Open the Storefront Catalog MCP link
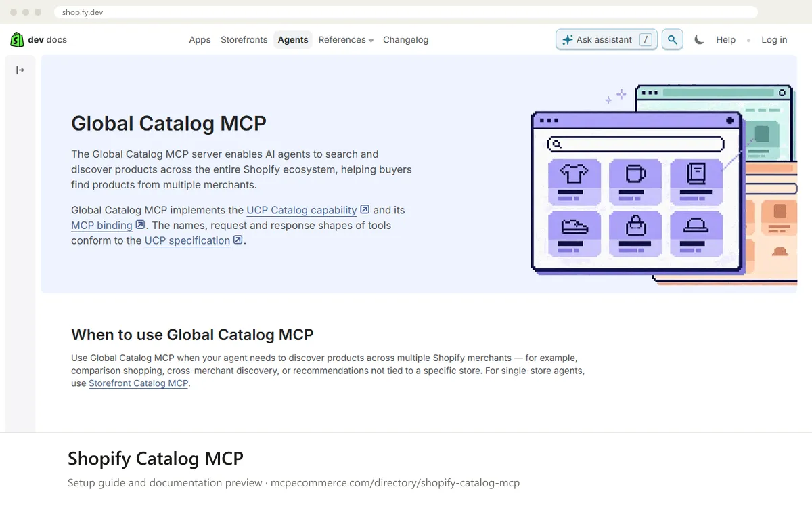Viewport: 812px width, 508px height. coord(139,383)
